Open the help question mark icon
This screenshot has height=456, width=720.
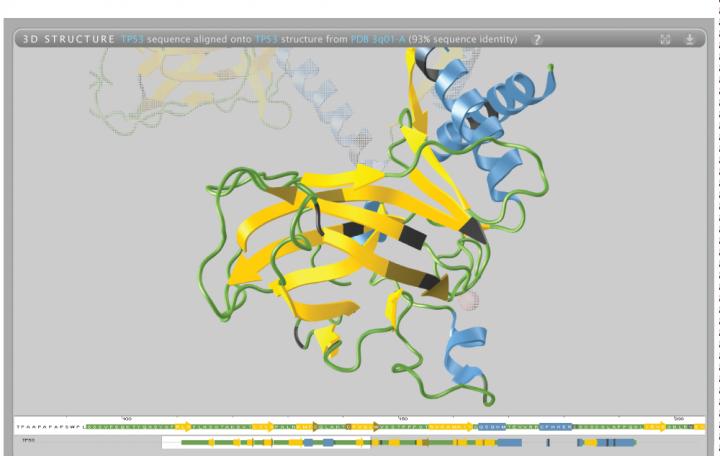[536, 39]
